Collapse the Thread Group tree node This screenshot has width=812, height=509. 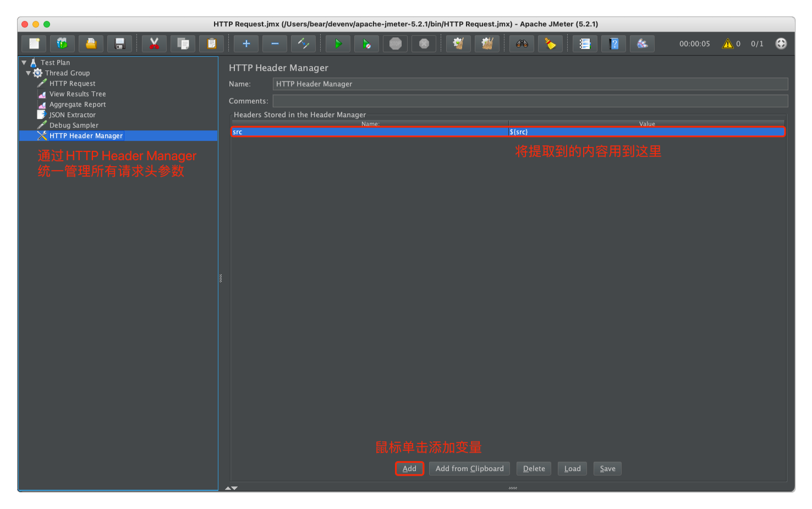tap(29, 73)
